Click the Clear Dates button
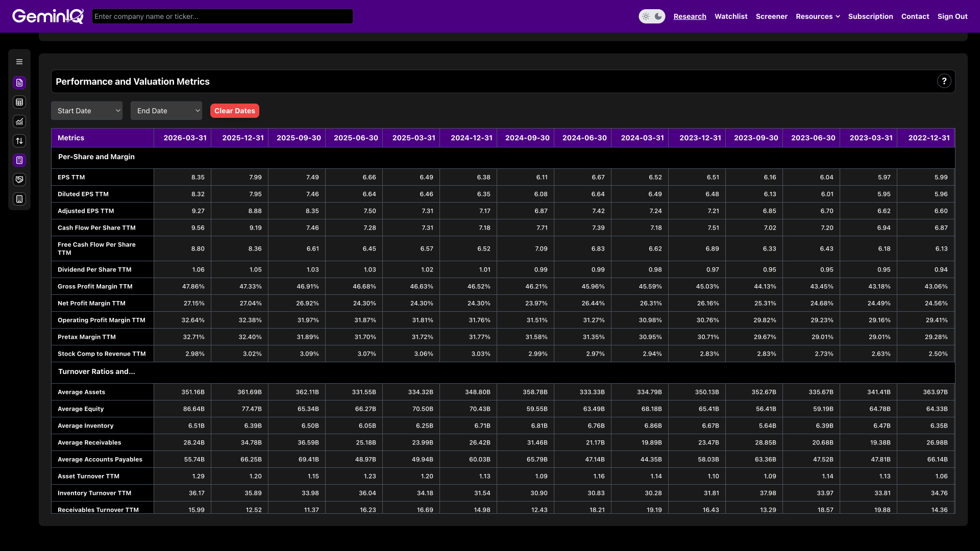The image size is (980, 551). (x=235, y=111)
